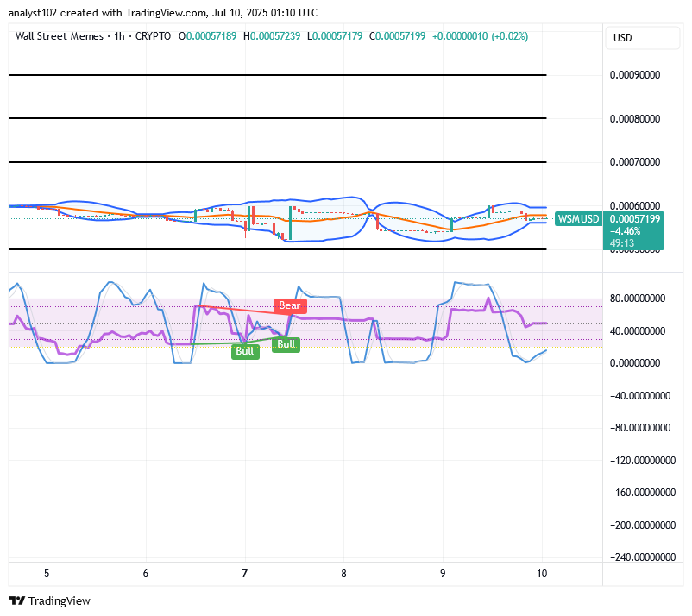Screen dimensions: 692x616
Task: Click the current price 0.00057199 label
Action: 635,219
